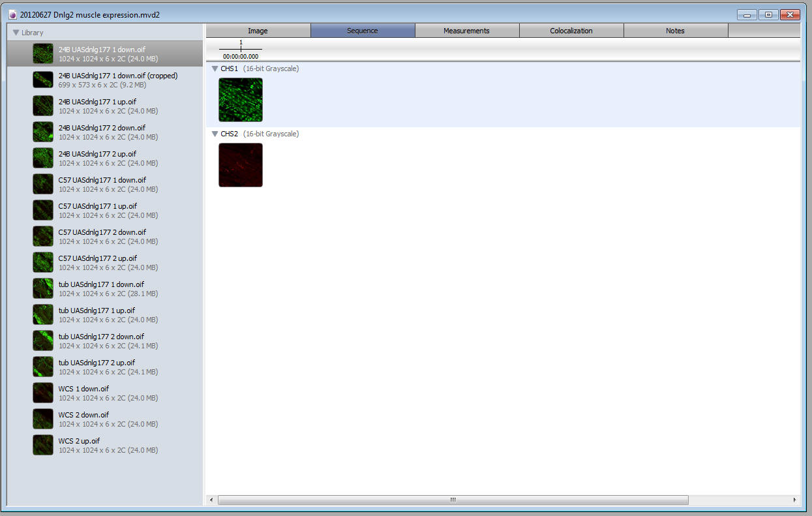Open the Measurements tab
This screenshot has height=516, width=812.
[x=466, y=31]
